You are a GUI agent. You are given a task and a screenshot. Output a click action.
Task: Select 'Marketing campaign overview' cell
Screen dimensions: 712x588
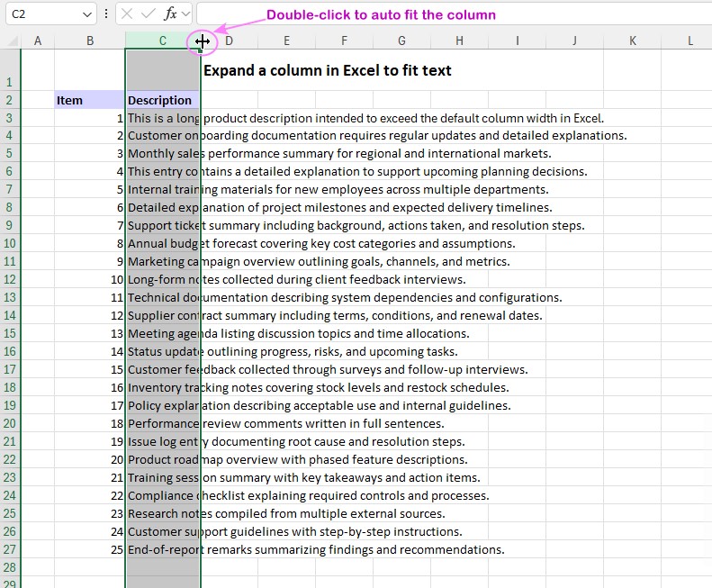pyautogui.click(x=163, y=262)
